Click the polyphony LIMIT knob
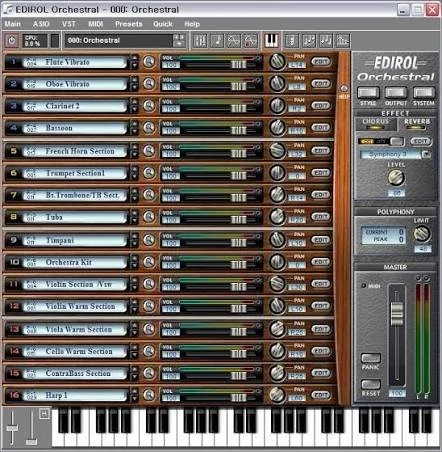Image resolution: width=442 pixels, height=452 pixels. click(x=422, y=234)
